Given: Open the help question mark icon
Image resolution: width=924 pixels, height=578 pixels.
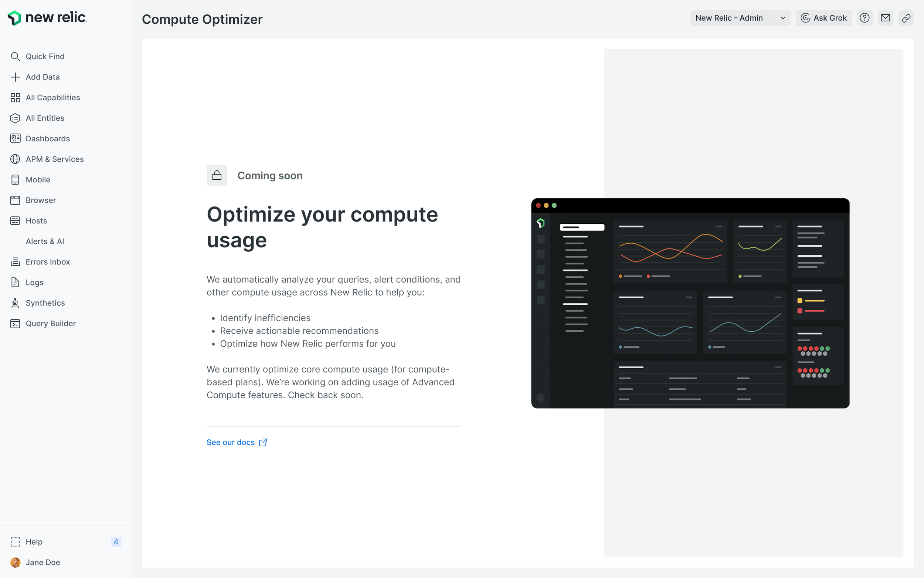Looking at the screenshot, I should point(864,18).
